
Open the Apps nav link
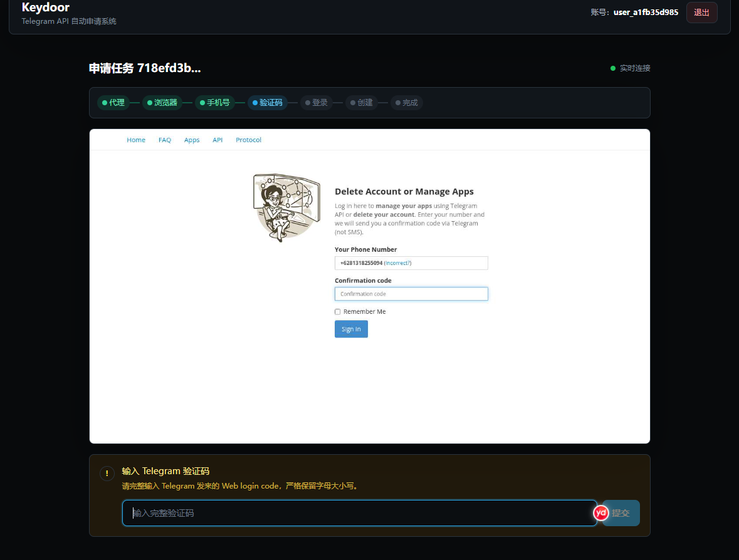pyautogui.click(x=192, y=140)
